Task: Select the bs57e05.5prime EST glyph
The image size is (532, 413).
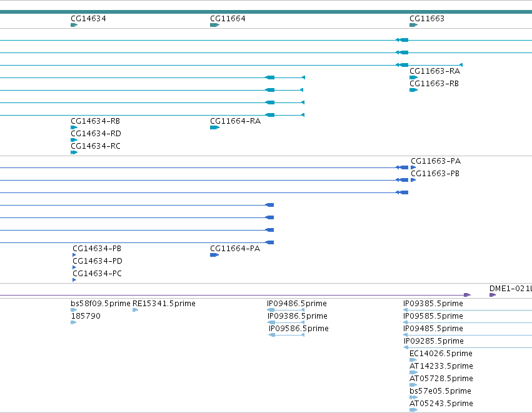Action: point(413,397)
